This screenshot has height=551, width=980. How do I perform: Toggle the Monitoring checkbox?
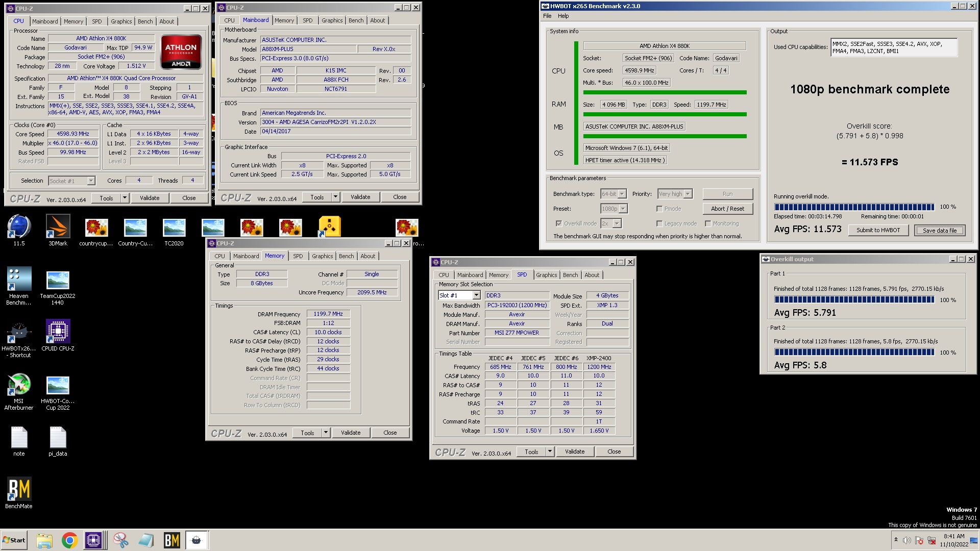[x=708, y=223]
